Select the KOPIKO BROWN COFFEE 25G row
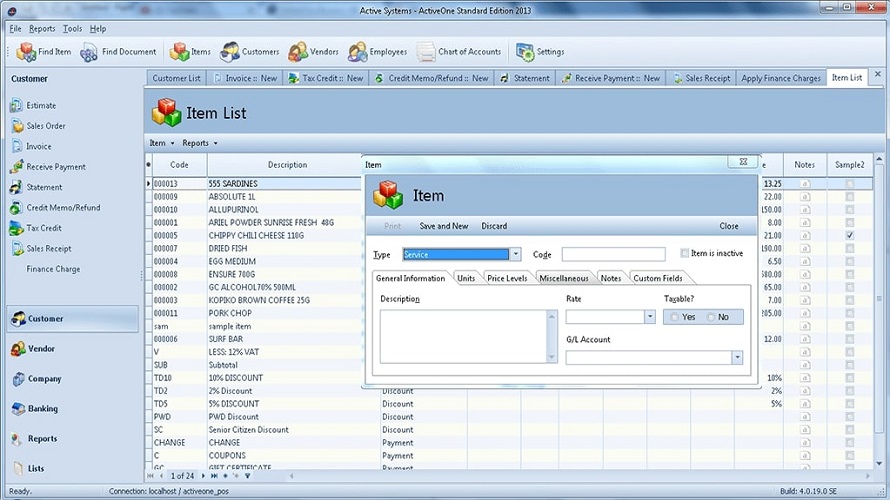 (257, 300)
